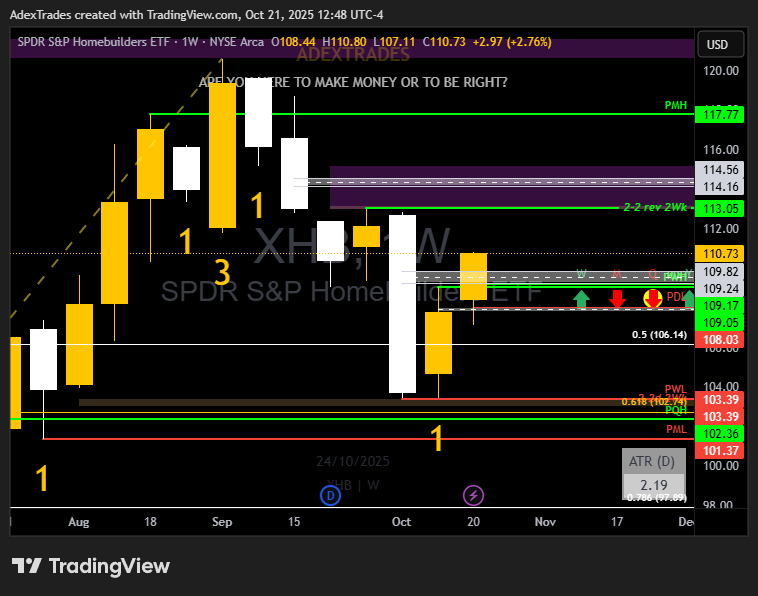
Task: Click the 109.82 price label
Action: [x=719, y=272]
